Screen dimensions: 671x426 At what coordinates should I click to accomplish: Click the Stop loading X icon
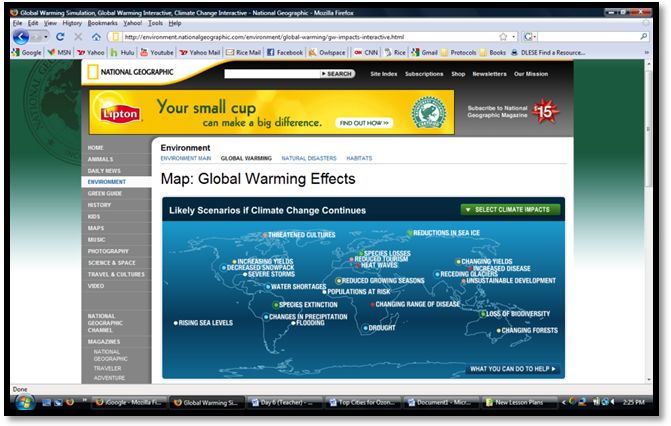tap(78, 37)
